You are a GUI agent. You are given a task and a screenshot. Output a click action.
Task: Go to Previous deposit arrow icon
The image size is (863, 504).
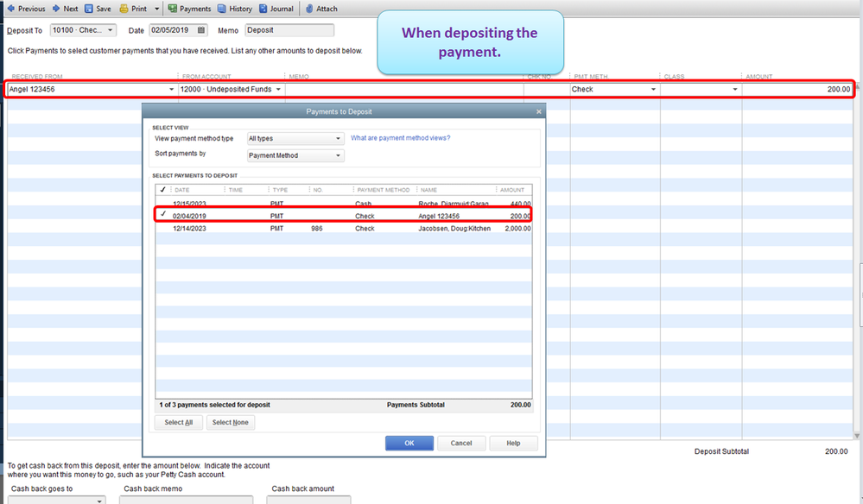point(10,9)
